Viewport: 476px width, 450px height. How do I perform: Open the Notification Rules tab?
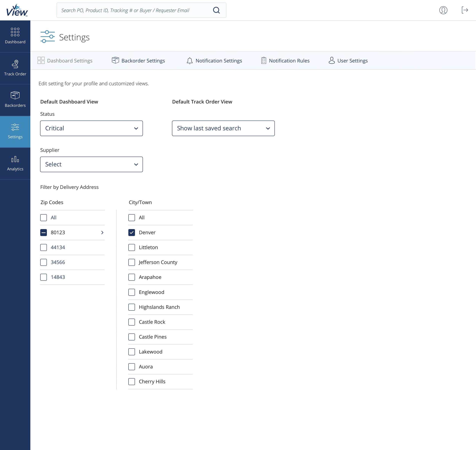pos(285,61)
